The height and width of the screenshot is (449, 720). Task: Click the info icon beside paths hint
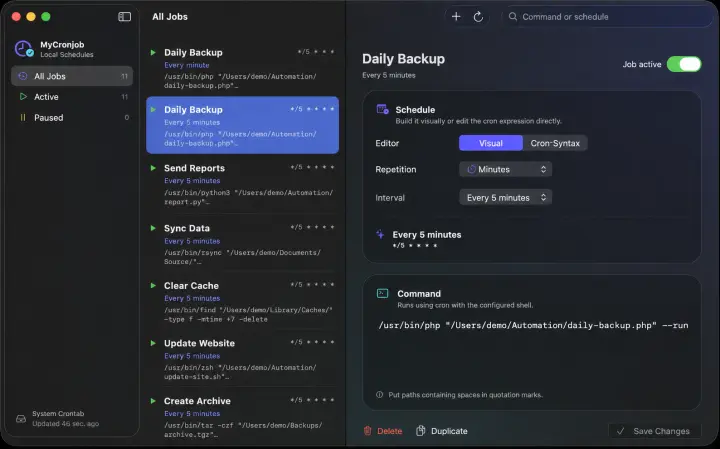379,395
